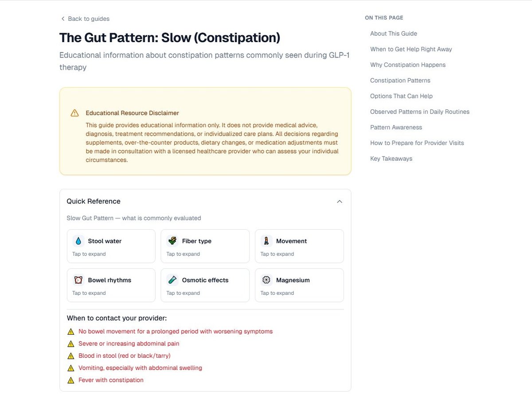Click the warning icon next to fever with constipation
This screenshot has height=399, width=532.
tap(71, 379)
